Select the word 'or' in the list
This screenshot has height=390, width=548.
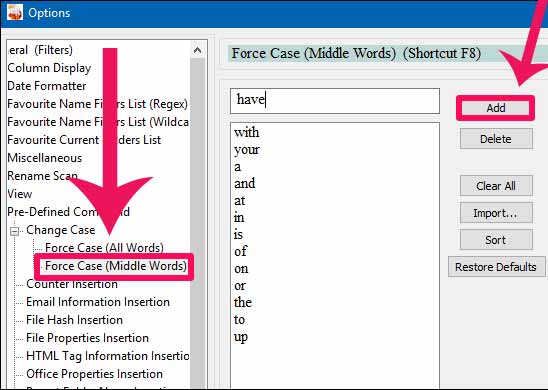[240, 286]
